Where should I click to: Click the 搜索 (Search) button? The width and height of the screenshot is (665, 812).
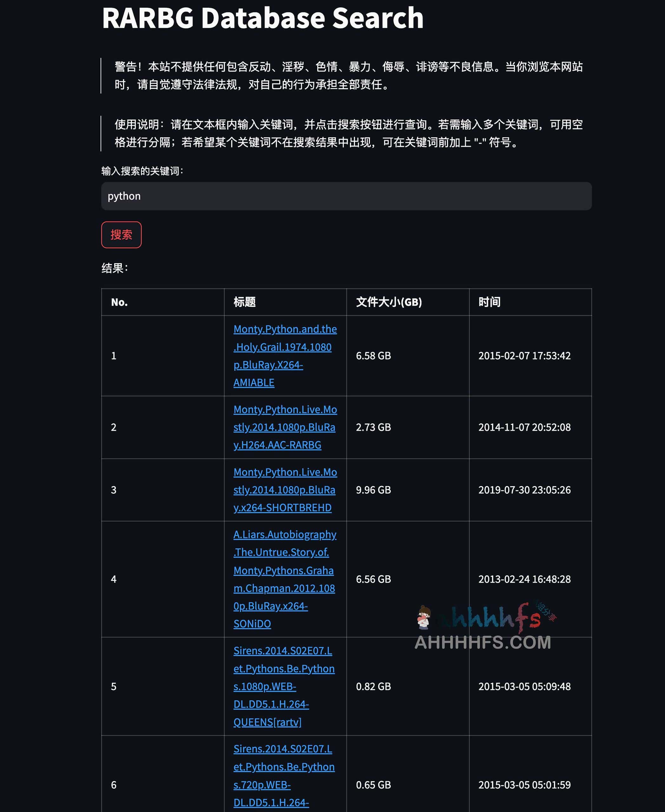(122, 235)
